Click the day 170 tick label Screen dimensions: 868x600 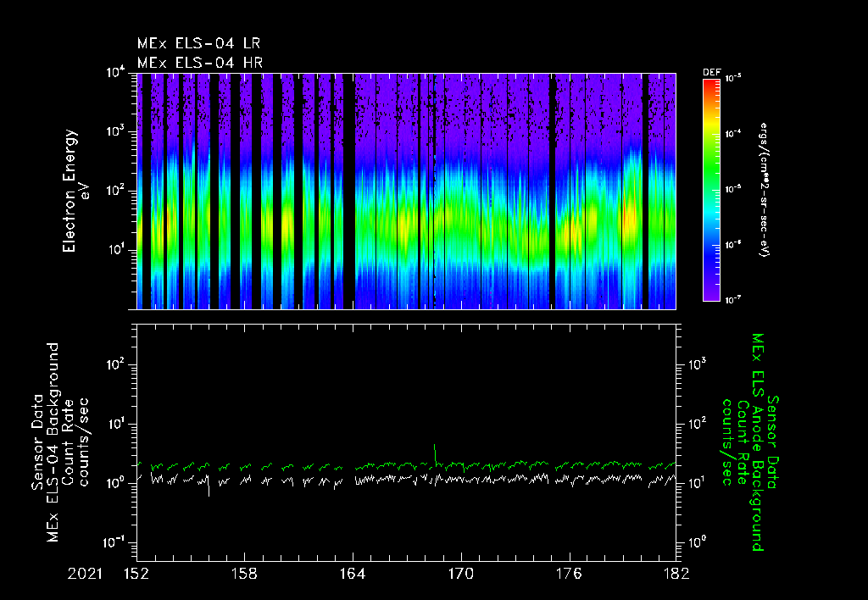(x=461, y=574)
